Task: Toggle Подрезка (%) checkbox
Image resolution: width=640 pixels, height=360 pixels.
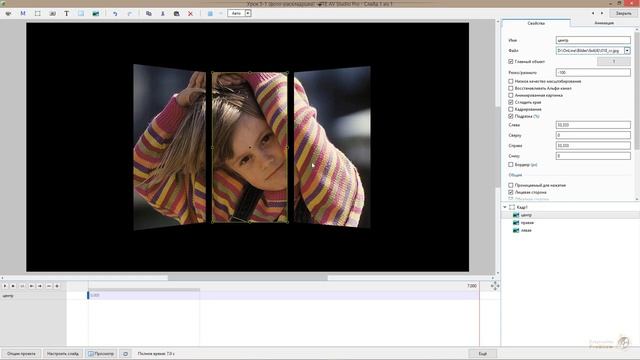Action: tap(511, 116)
